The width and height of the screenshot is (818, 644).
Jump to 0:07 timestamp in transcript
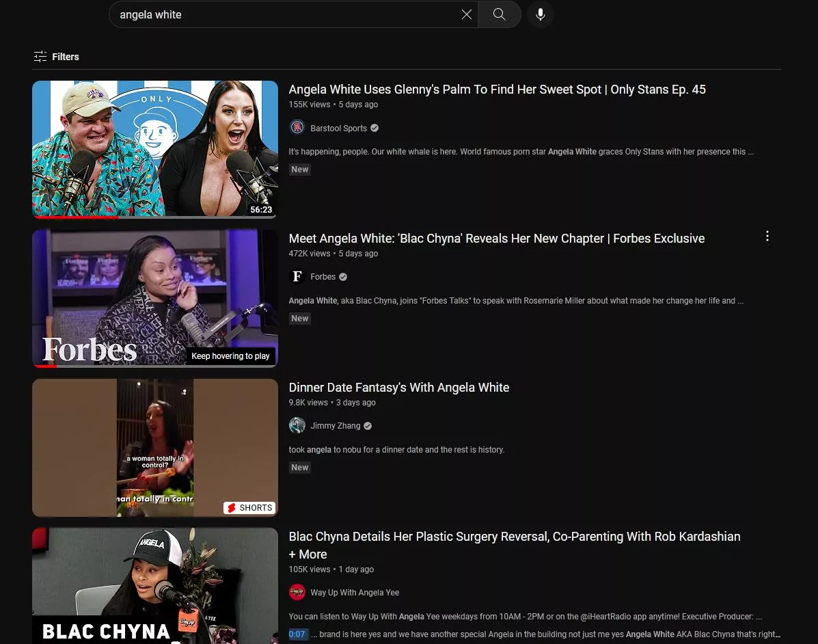click(297, 634)
